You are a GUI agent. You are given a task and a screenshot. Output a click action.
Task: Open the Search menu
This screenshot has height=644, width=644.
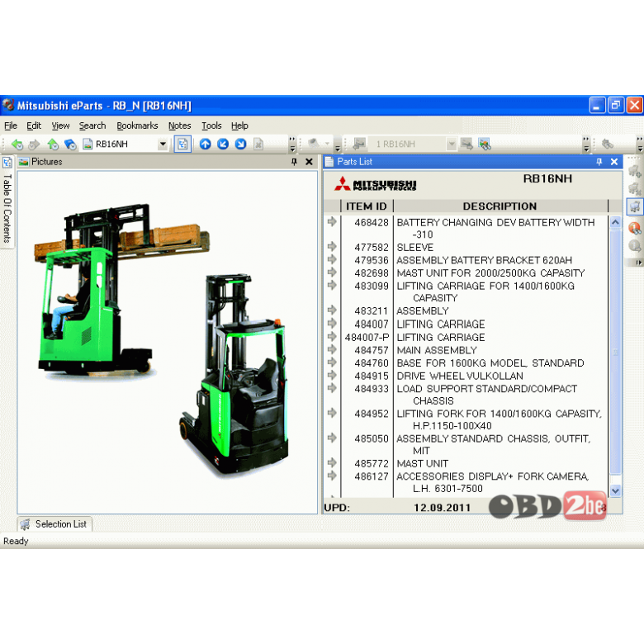[92, 125]
